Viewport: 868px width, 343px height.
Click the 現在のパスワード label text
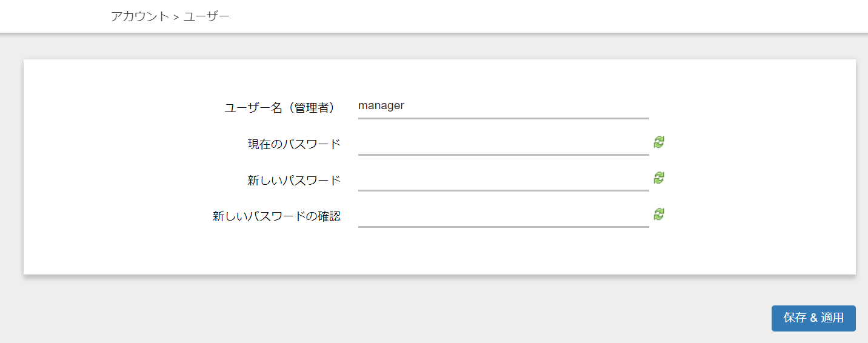tap(294, 144)
